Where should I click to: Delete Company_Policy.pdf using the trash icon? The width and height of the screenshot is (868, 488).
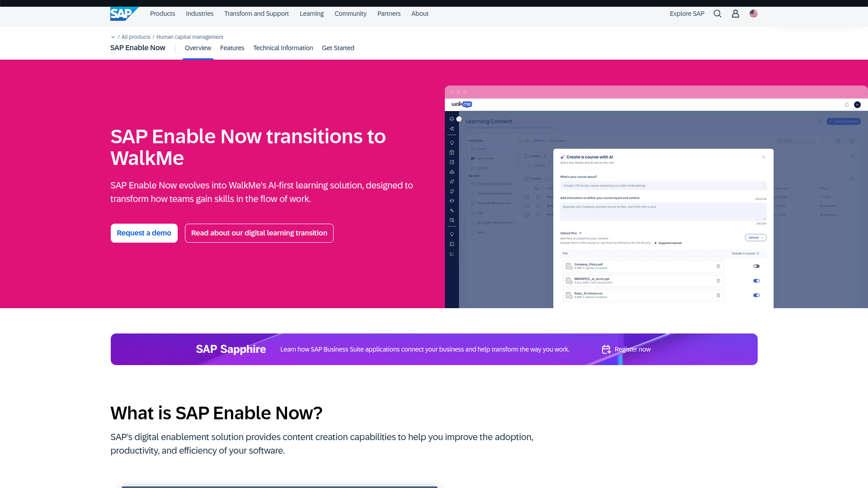click(719, 266)
